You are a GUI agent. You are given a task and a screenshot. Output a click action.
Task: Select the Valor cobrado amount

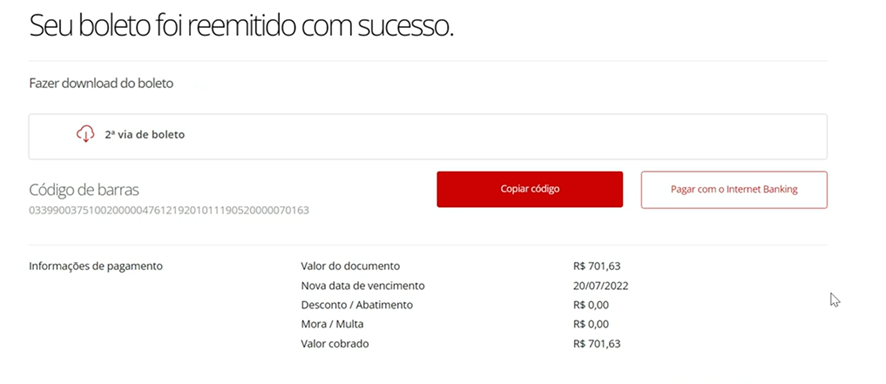coord(596,343)
